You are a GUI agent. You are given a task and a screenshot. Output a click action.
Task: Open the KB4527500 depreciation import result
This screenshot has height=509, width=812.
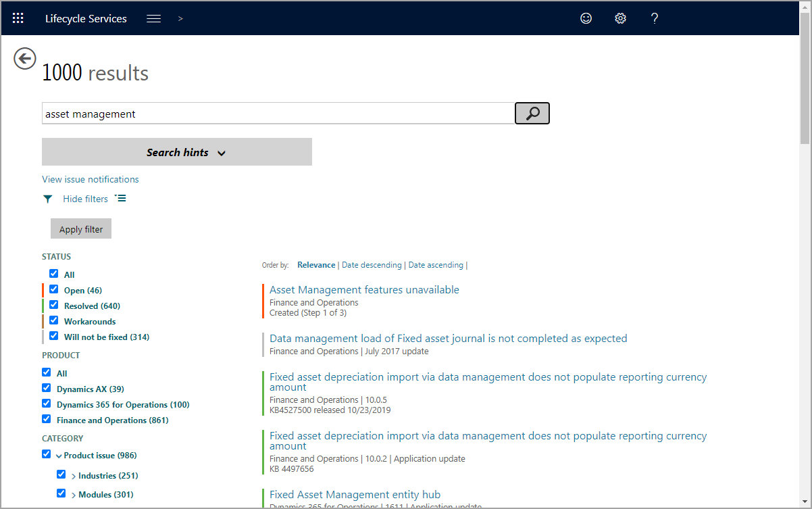coord(488,382)
